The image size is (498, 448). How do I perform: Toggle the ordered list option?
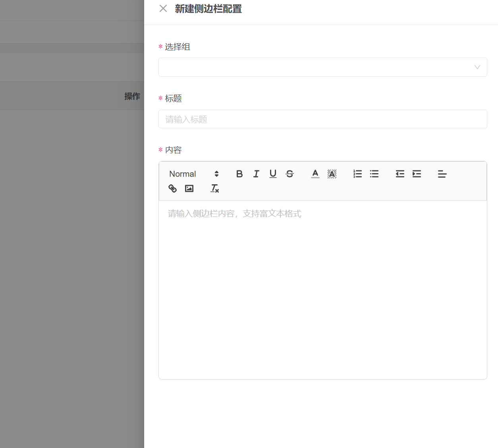pyautogui.click(x=357, y=174)
